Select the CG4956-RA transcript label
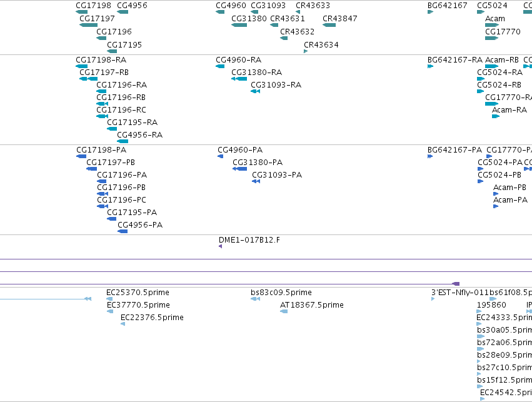The width and height of the screenshot is (532, 402). pyautogui.click(x=140, y=135)
